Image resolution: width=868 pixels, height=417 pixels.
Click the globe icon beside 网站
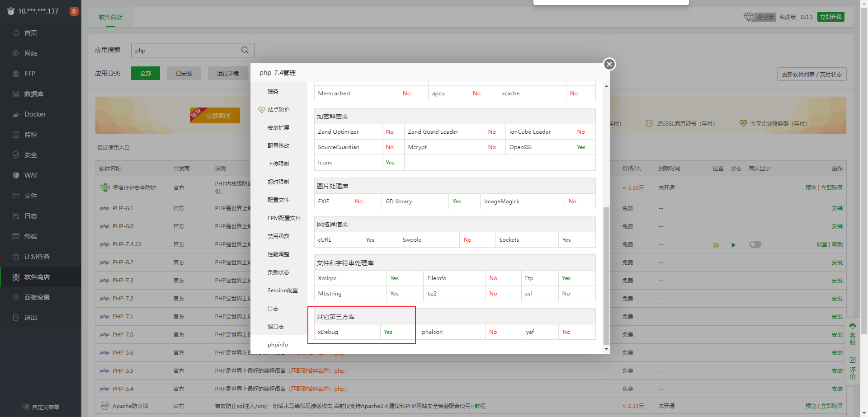16,53
